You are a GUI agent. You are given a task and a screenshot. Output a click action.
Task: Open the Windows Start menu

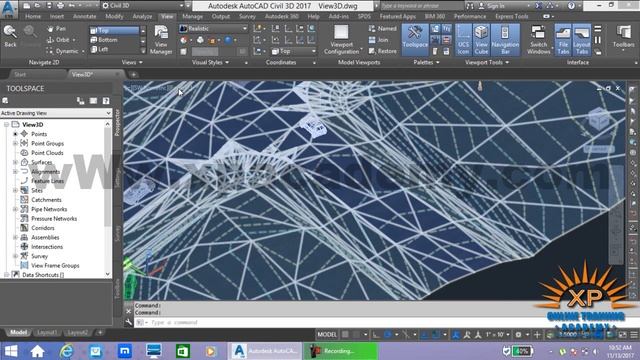(11, 351)
